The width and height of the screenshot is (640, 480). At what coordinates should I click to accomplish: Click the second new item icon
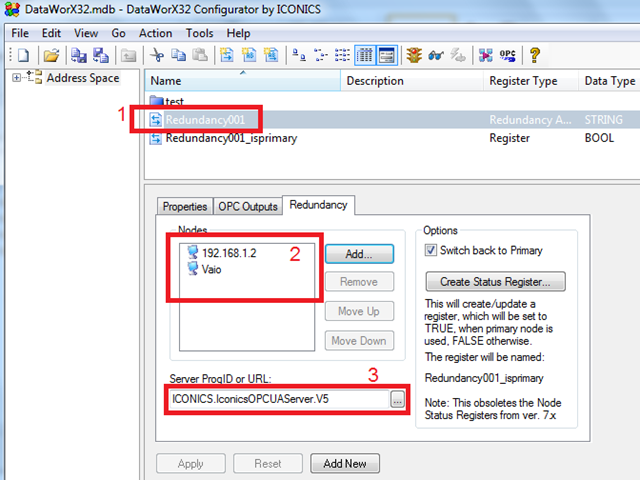[249, 55]
